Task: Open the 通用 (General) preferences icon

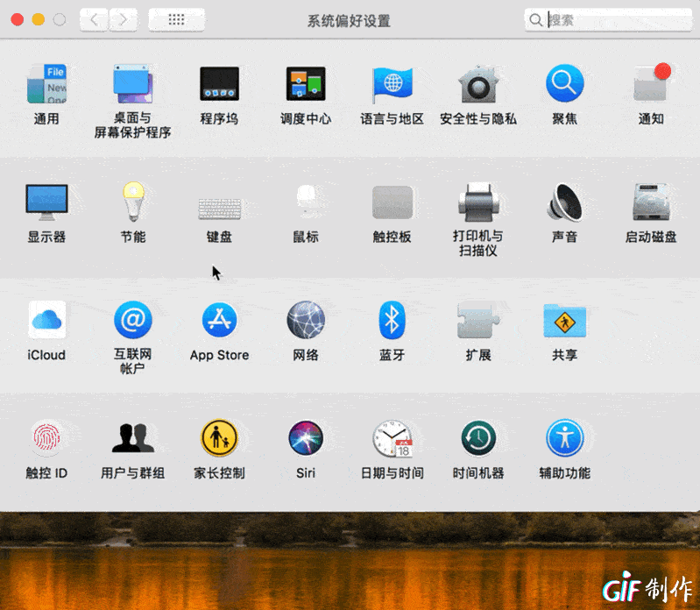Action: click(x=46, y=84)
